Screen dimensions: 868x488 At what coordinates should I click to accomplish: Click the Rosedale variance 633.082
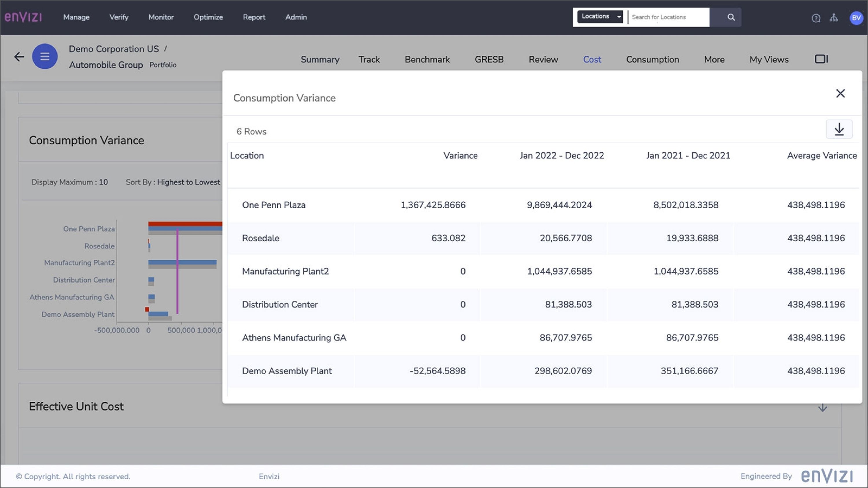(x=448, y=238)
